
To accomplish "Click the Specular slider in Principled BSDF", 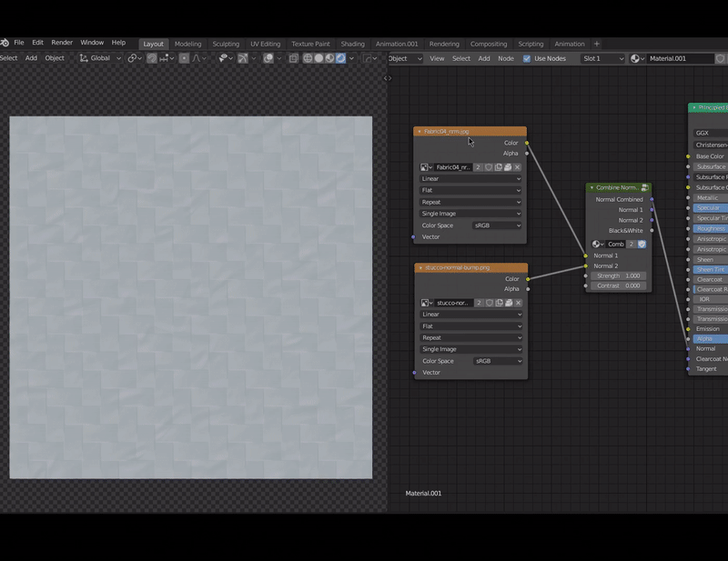I will point(711,208).
